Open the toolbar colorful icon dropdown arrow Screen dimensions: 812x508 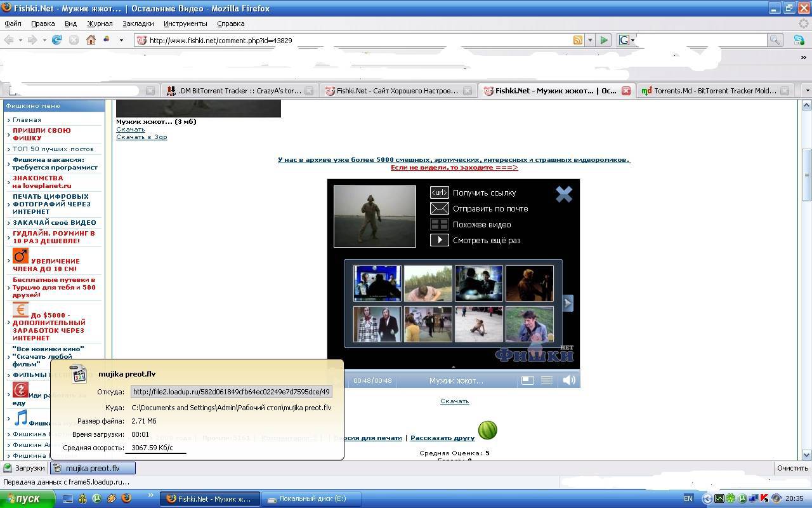121,40
